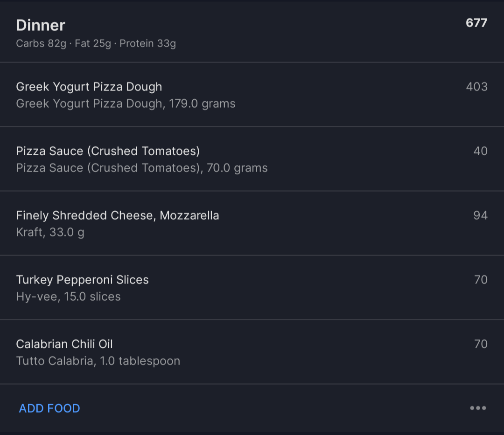Screen dimensions: 504x435
Task: Click the Pizza Sauce 70.0 grams serving text
Action: [x=142, y=168]
